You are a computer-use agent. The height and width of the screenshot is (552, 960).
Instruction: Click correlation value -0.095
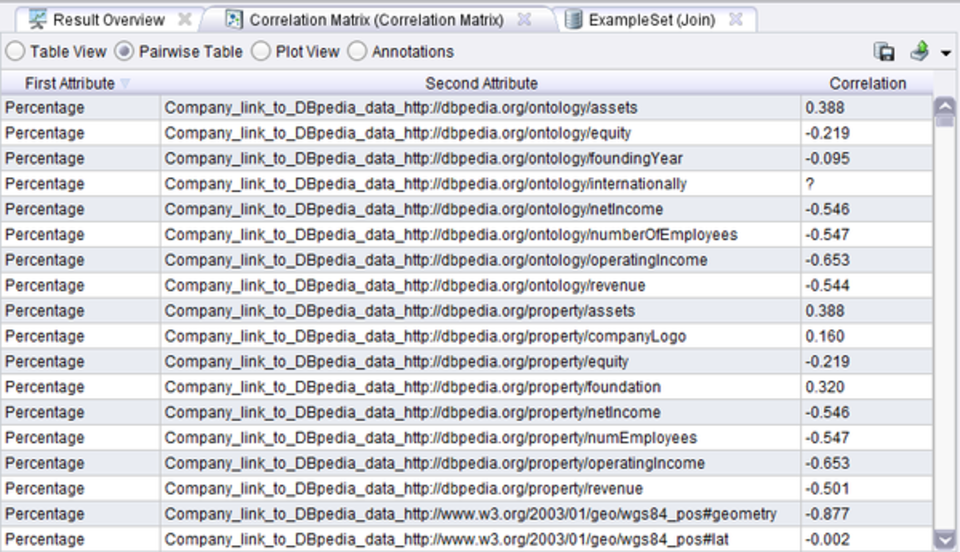(827, 159)
